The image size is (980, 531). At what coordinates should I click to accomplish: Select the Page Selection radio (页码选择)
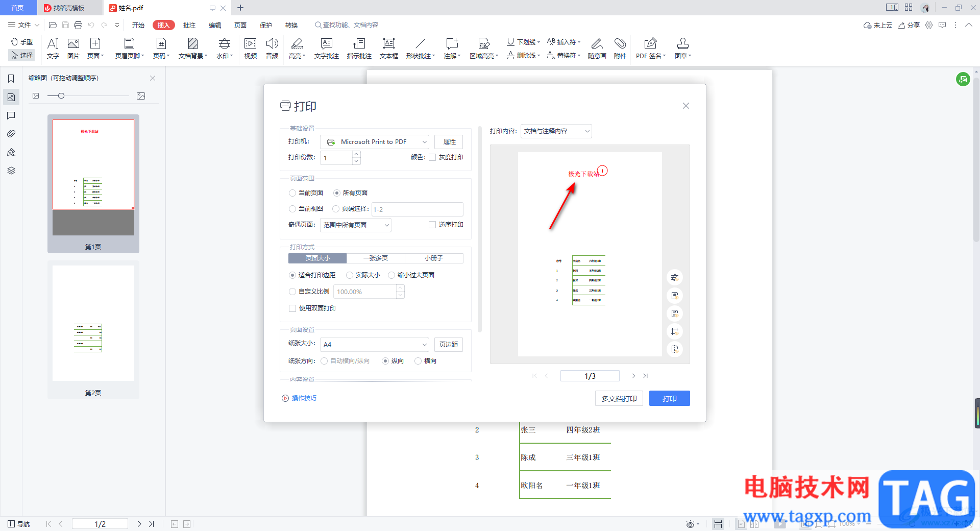336,209
